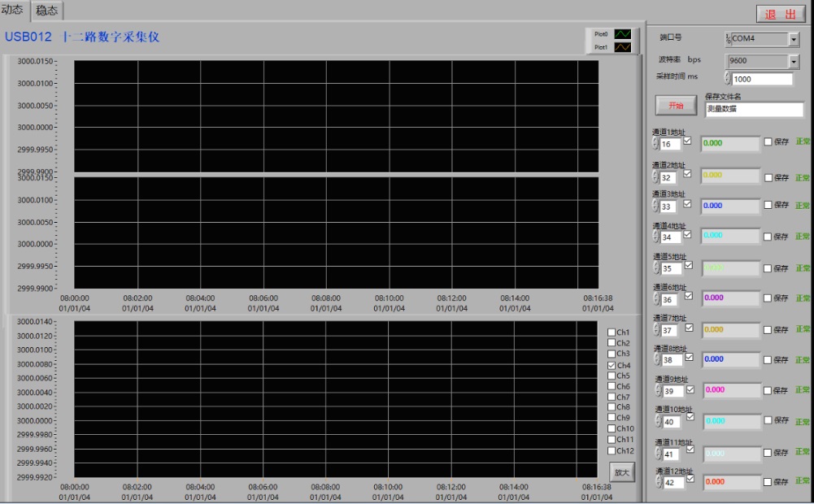Image resolution: width=814 pixels, height=504 pixels.
Task: Click the top waveform chart plot area
Action: (336, 116)
